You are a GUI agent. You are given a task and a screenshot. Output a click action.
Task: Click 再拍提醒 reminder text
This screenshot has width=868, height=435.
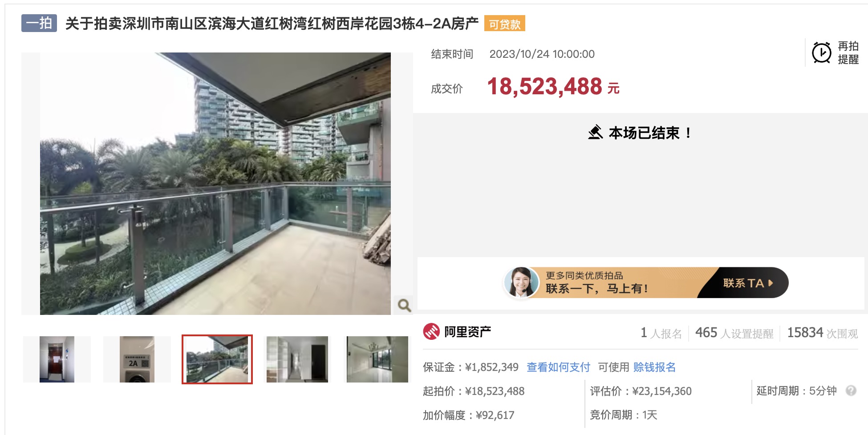coord(848,53)
